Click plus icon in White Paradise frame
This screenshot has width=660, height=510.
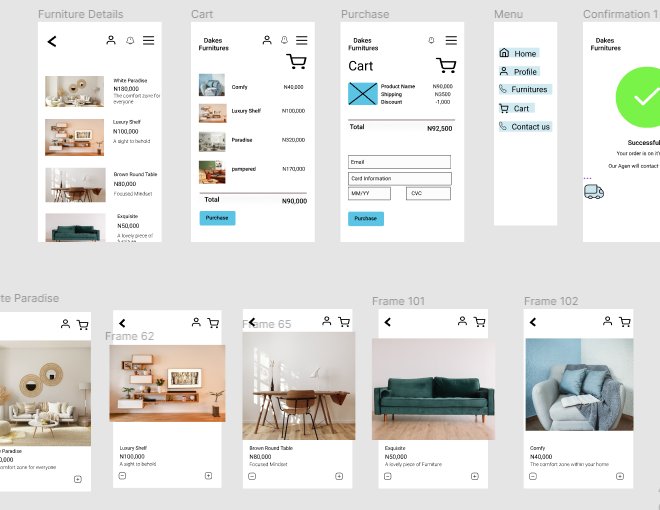[78, 479]
